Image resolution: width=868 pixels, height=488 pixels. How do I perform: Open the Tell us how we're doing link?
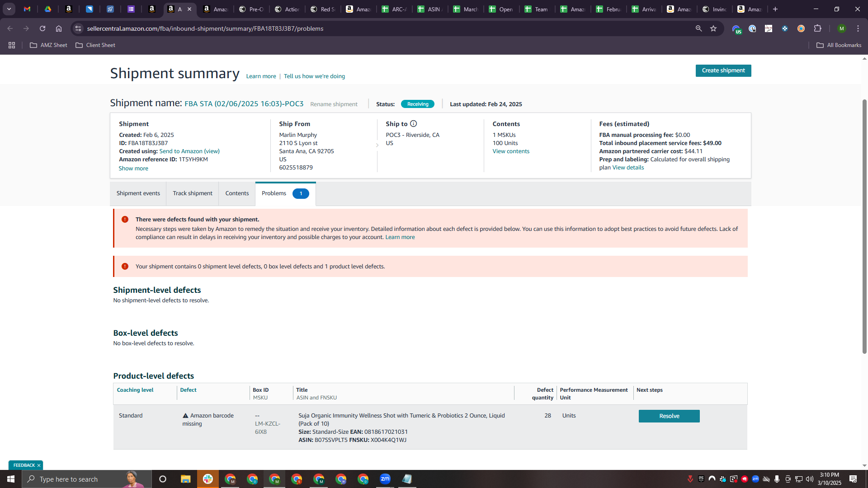point(314,76)
